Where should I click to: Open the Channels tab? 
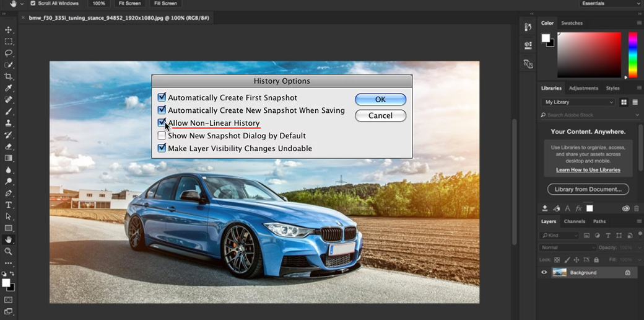tap(574, 221)
